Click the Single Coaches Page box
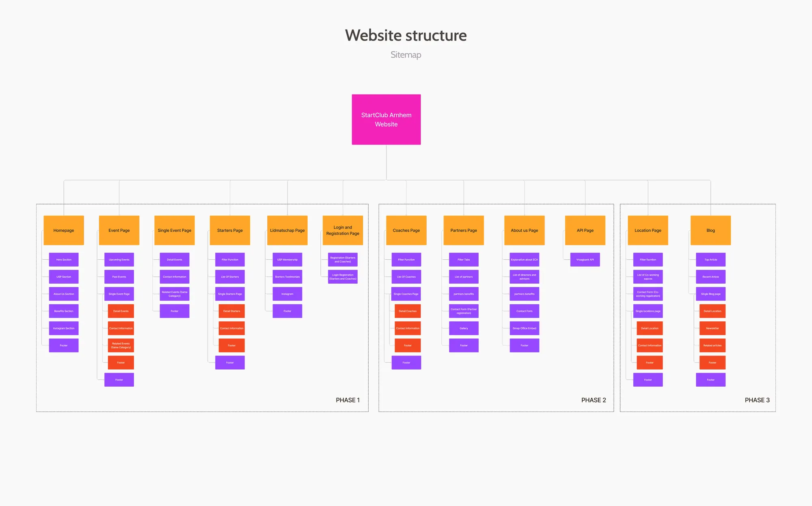This screenshot has width=812, height=506. [406, 294]
